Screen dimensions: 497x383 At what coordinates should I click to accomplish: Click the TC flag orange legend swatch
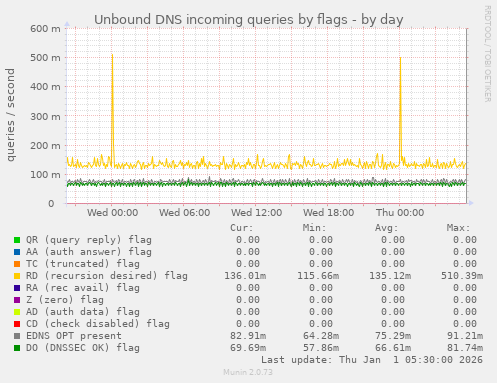point(17,264)
